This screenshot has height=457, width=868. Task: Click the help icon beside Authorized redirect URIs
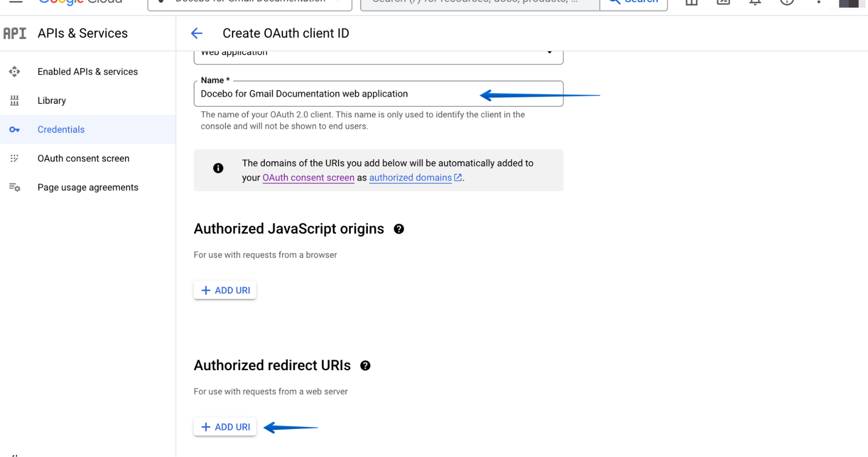[365, 366]
